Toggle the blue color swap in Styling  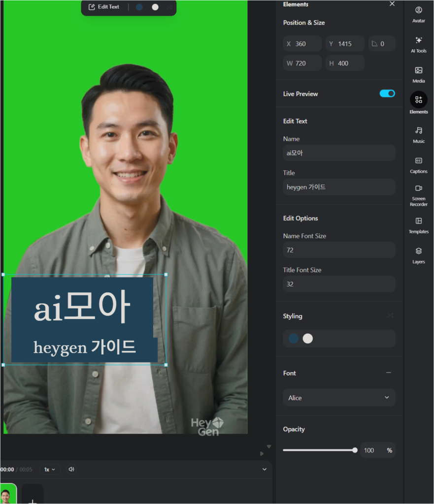293,338
